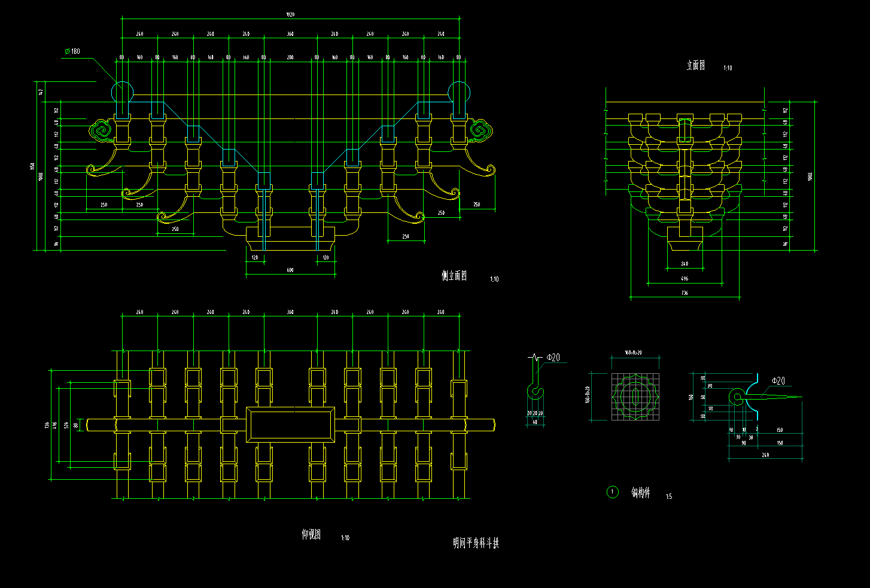Click the 仰视图 view title
The width and height of the screenshot is (870, 588).
pyautogui.click(x=311, y=535)
